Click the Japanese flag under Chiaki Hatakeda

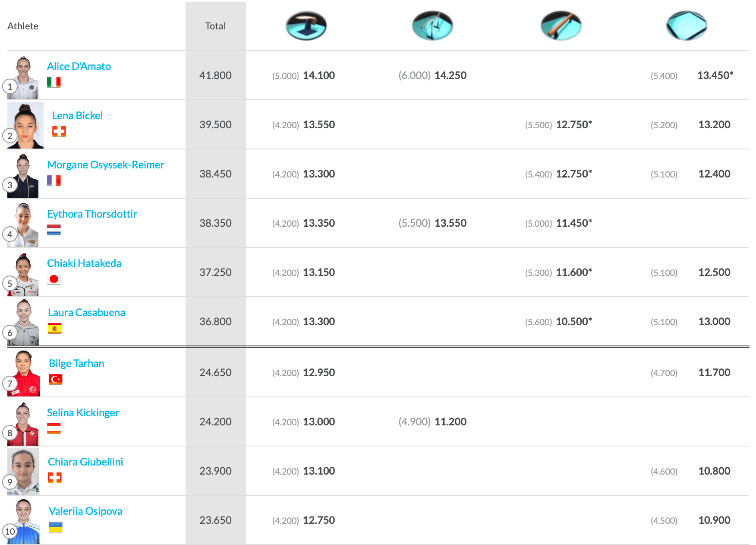pyautogui.click(x=54, y=279)
